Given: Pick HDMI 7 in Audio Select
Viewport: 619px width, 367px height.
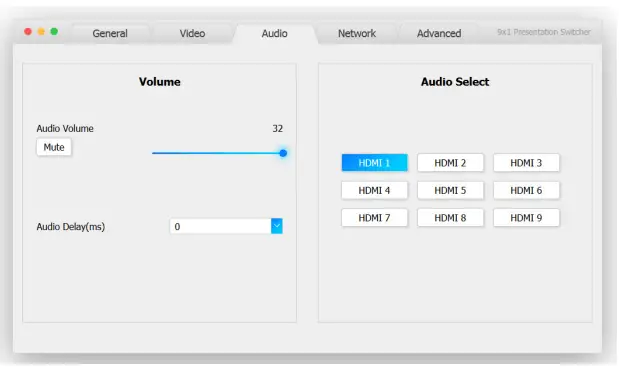Looking at the screenshot, I should click(374, 218).
